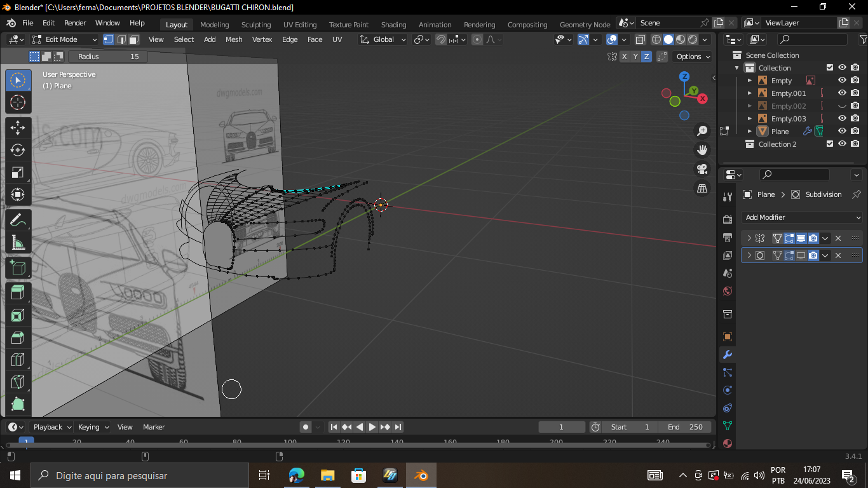Toggle X-ray view in the header
This screenshot has width=868, height=488.
[x=640, y=39]
